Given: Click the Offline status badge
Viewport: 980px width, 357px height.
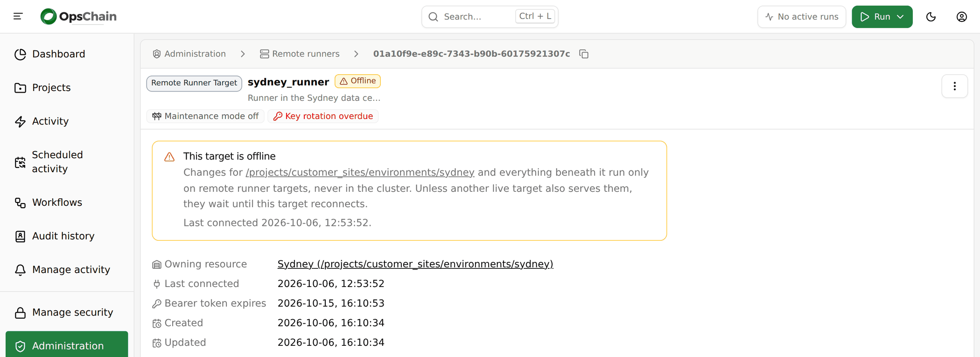Looking at the screenshot, I should click(357, 81).
